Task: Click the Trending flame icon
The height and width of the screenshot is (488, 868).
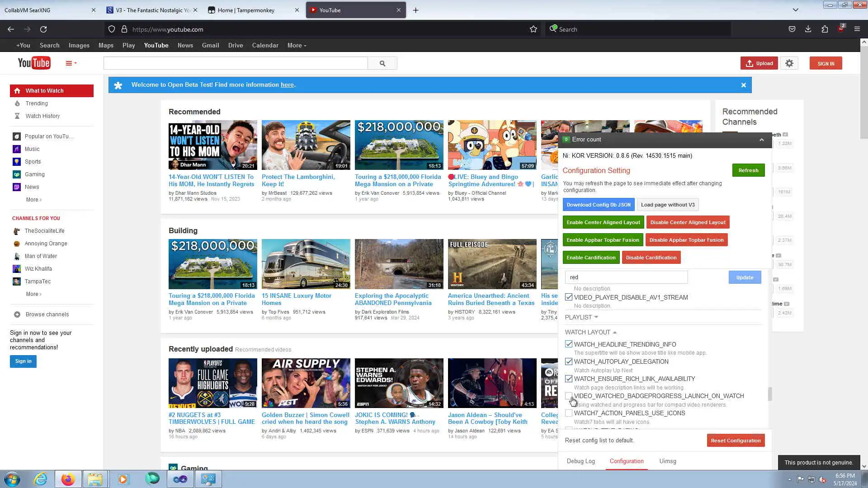Action: [x=17, y=103]
